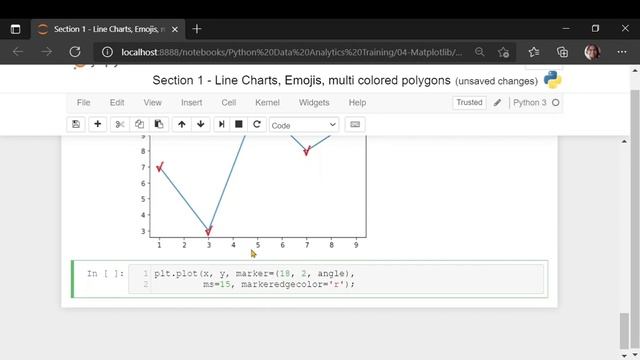Open the command palette keyboard icon
Screen dimensions: 640x360
point(355,124)
